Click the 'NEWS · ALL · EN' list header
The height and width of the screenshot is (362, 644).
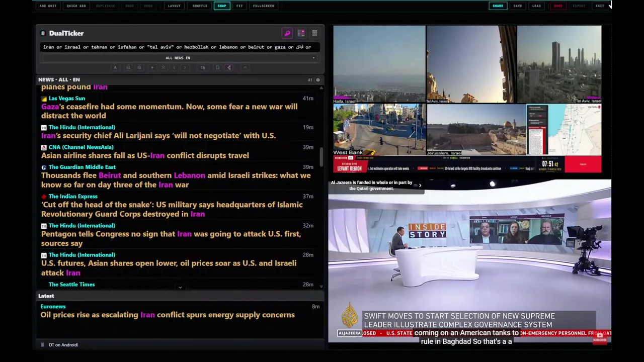[x=59, y=80]
